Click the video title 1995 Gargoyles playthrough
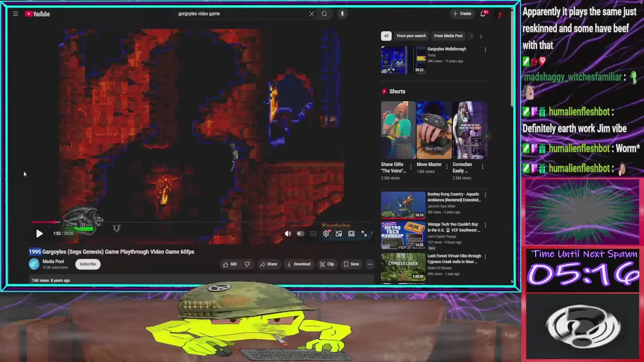 (x=111, y=252)
